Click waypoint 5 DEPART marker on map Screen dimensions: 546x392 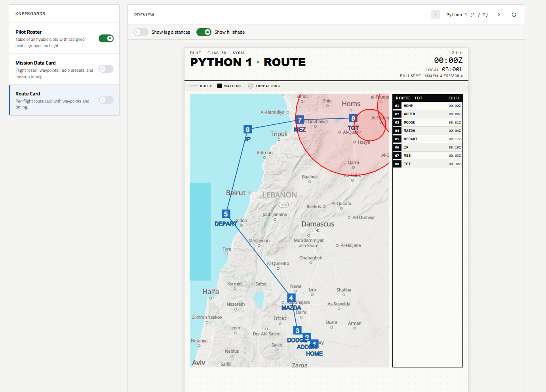[226, 214]
